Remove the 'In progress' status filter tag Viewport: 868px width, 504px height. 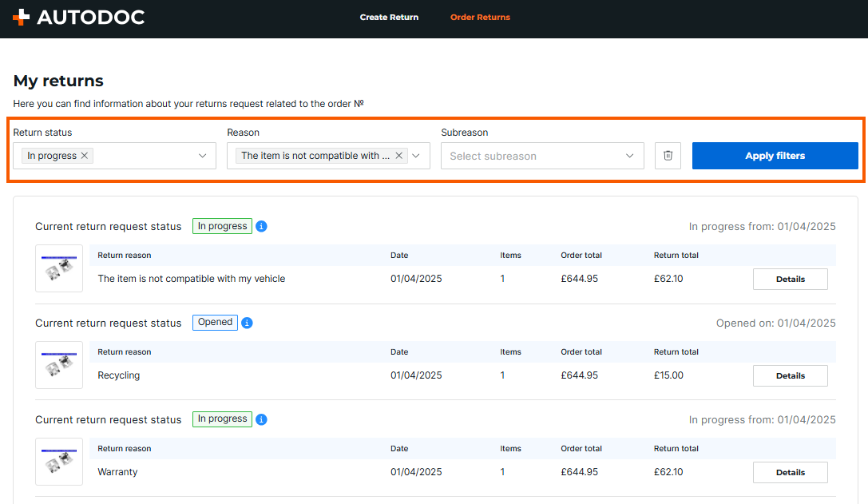85,156
